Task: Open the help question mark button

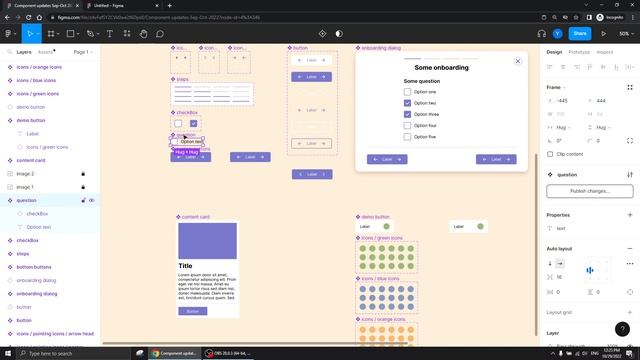Action: pyautogui.click(x=622, y=329)
